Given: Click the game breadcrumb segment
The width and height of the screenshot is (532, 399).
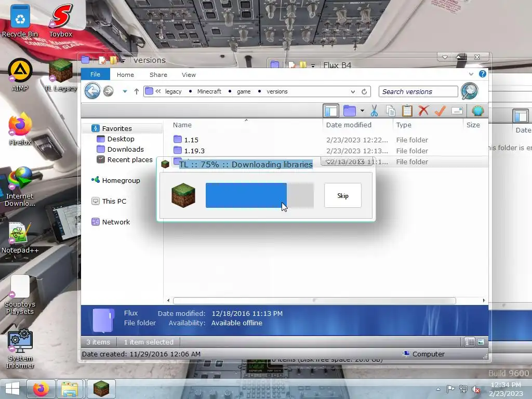Looking at the screenshot, I should 244,91.
